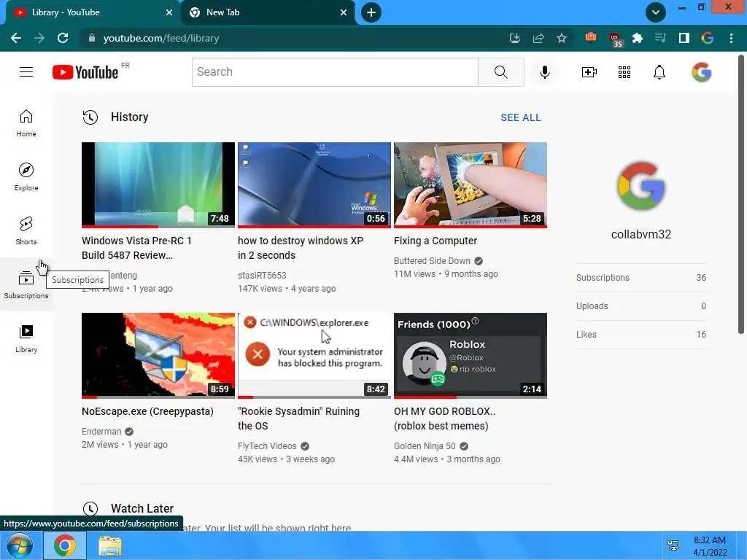This screenshot has width=747, height=560.
Task: Click the Likes 16 stat row
Action: tap(640, 335)
